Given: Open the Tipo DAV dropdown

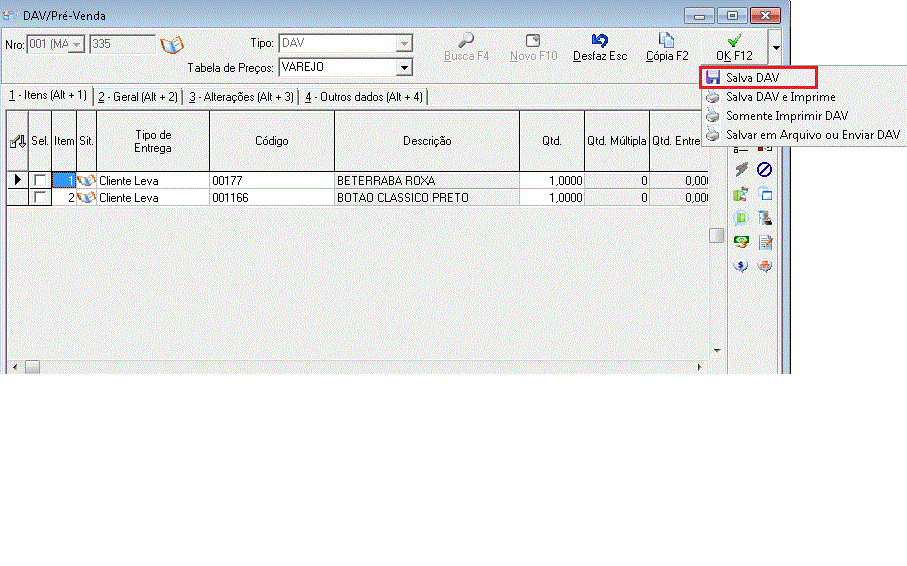Looking at the screenshot, I should [404, 44].
